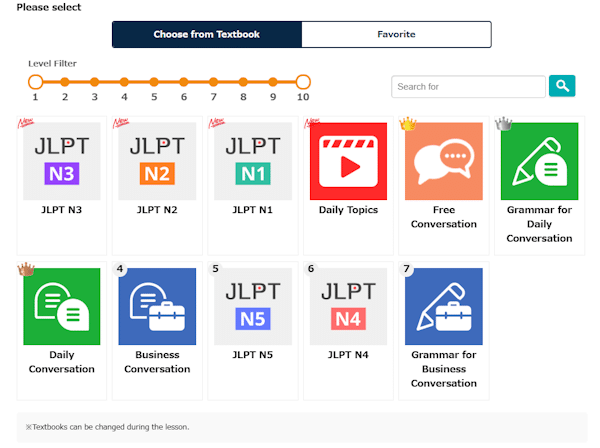Open the Business Conversation briefcase icon
600x448 pixels.
pos(157,306)
